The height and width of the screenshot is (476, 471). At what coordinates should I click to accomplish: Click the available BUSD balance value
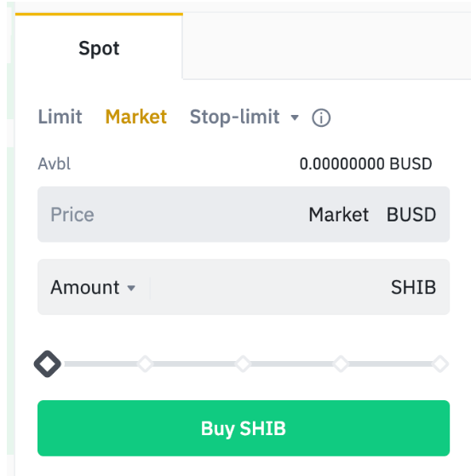(365, 164)
